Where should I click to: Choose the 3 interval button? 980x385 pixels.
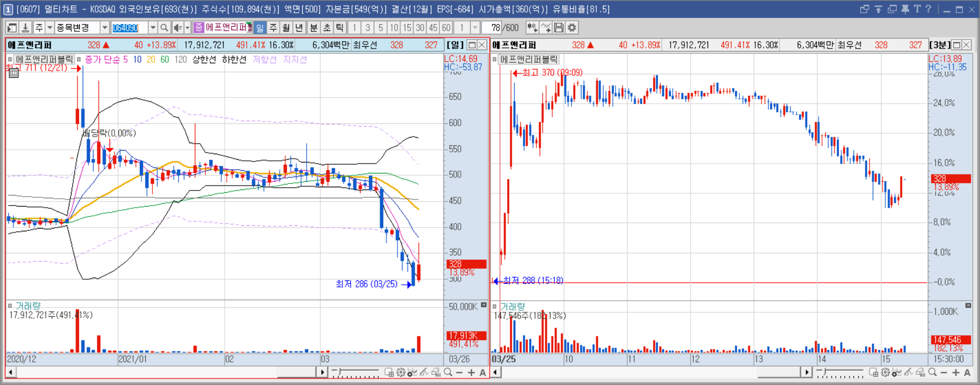click(x=367, y=28)
